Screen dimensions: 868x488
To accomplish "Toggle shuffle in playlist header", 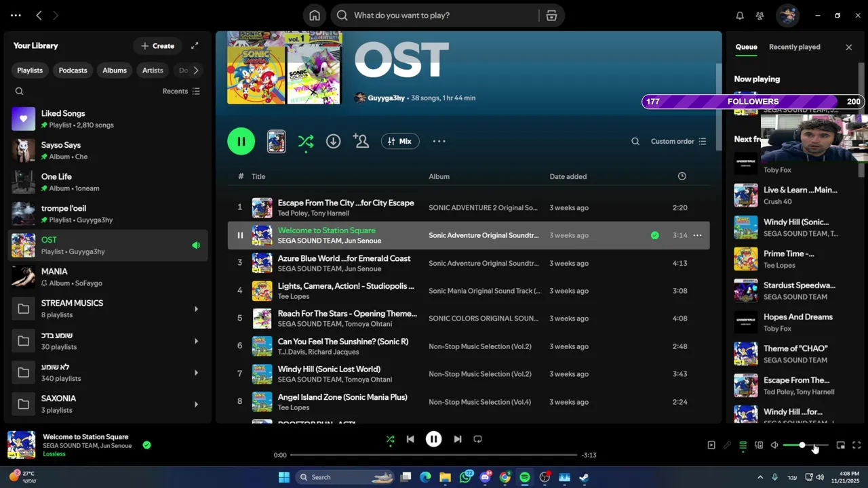I will click(306, 141).
